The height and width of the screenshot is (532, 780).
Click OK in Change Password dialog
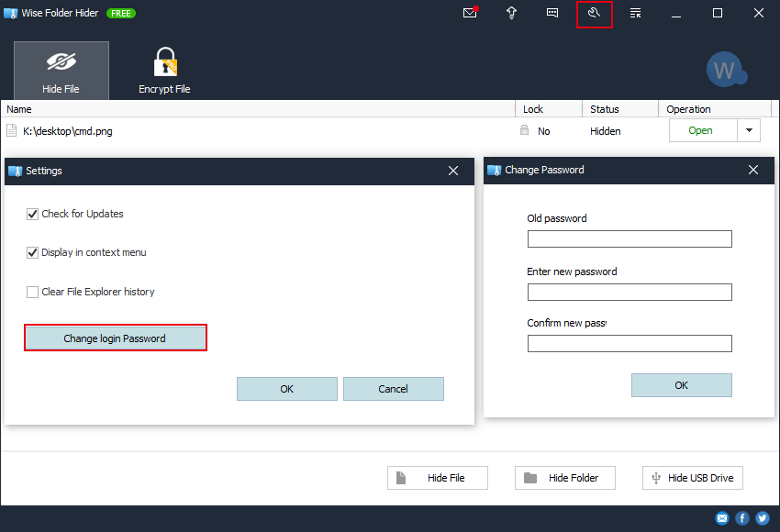(682, 385)
